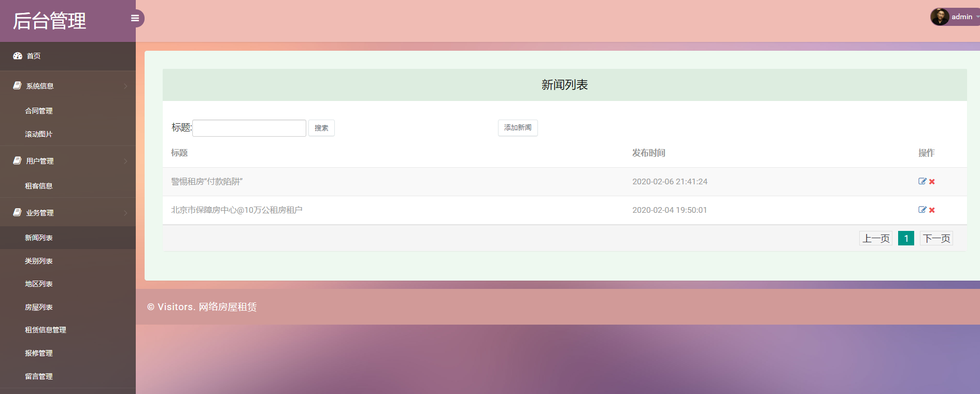Click the 首页 dashboard icon
This screenshot has height=394, width=980.
18,56
